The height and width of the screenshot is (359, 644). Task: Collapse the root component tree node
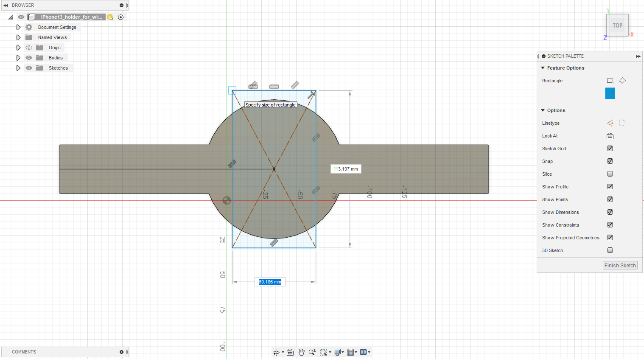(11, 17)
